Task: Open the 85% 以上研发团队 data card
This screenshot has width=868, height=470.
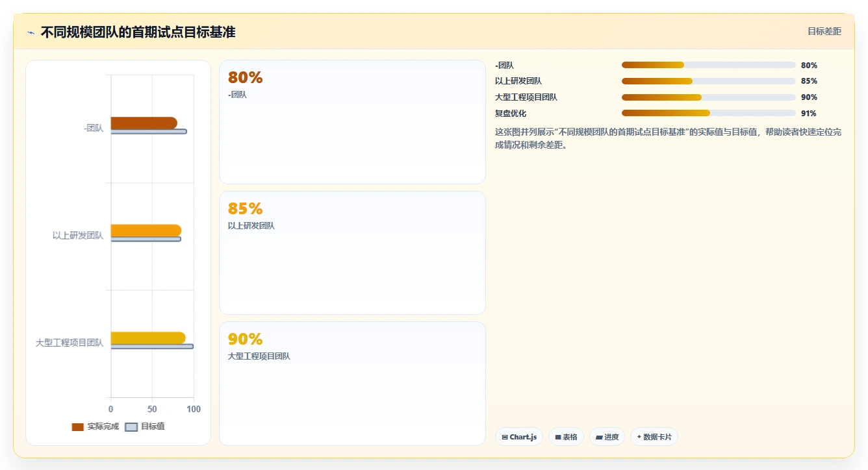Action: pos(352,253)
